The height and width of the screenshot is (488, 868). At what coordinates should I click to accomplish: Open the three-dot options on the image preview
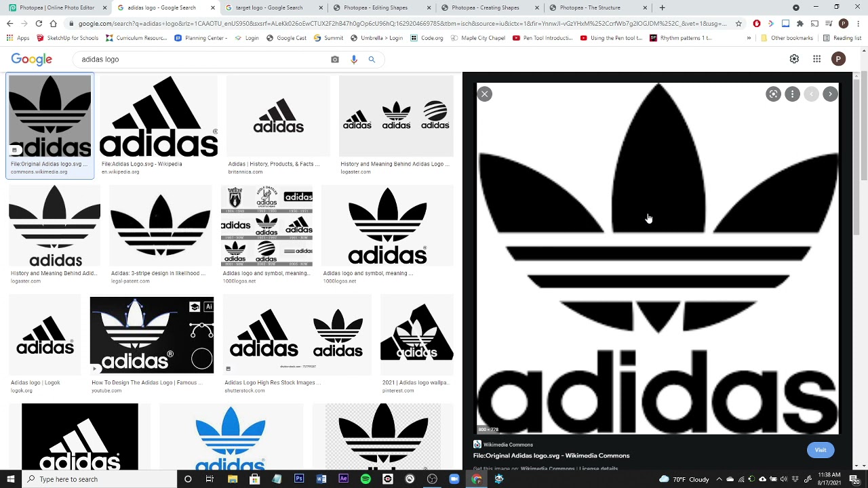point(792,94)
